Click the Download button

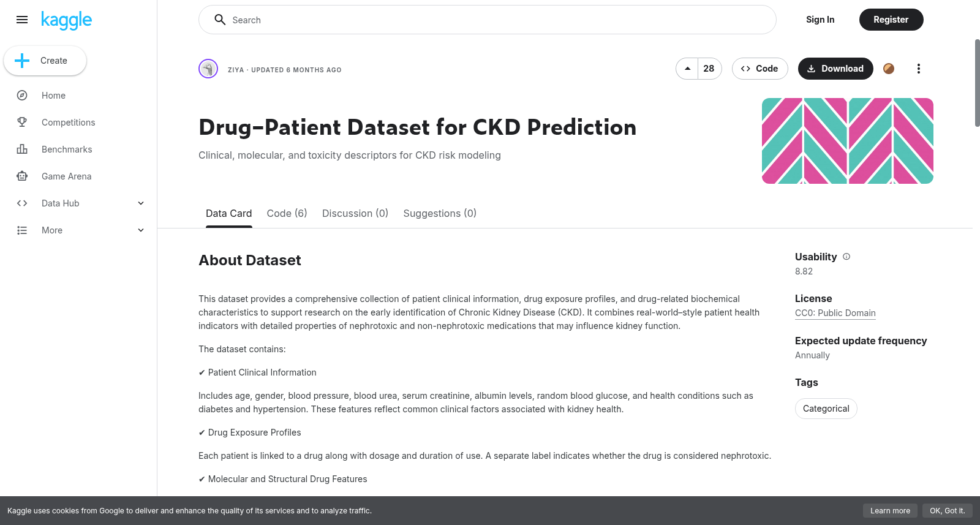pyautogui.click(x=835, y=69)
